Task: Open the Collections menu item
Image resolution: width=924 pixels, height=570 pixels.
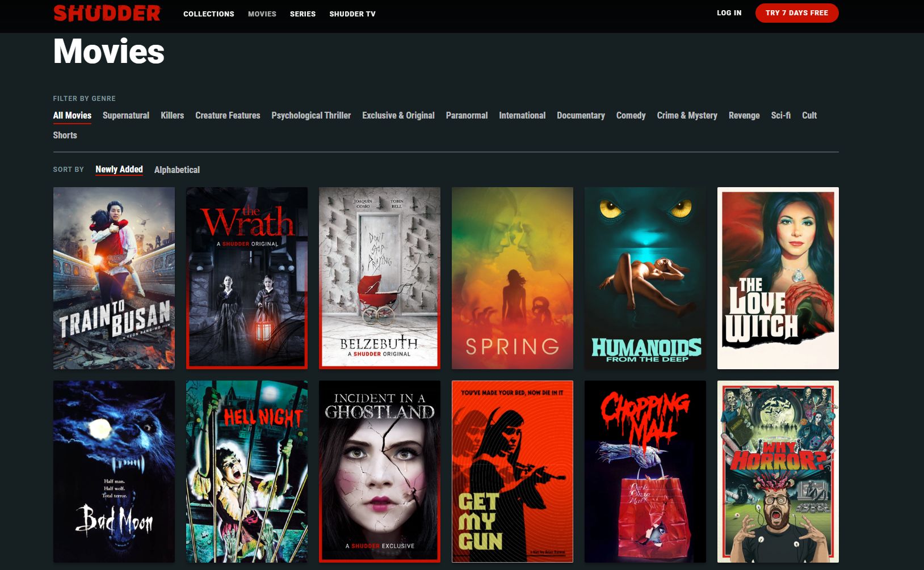Action: click(x=208, y=14)
